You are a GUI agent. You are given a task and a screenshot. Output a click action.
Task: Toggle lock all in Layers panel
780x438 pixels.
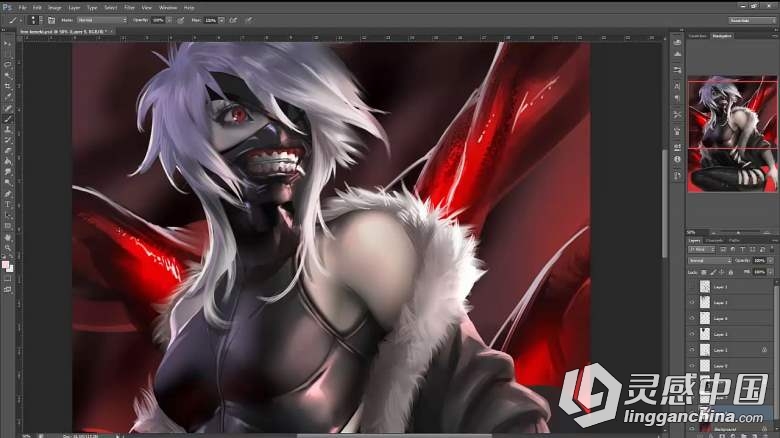pyautogui.click(x=730, y=272)
